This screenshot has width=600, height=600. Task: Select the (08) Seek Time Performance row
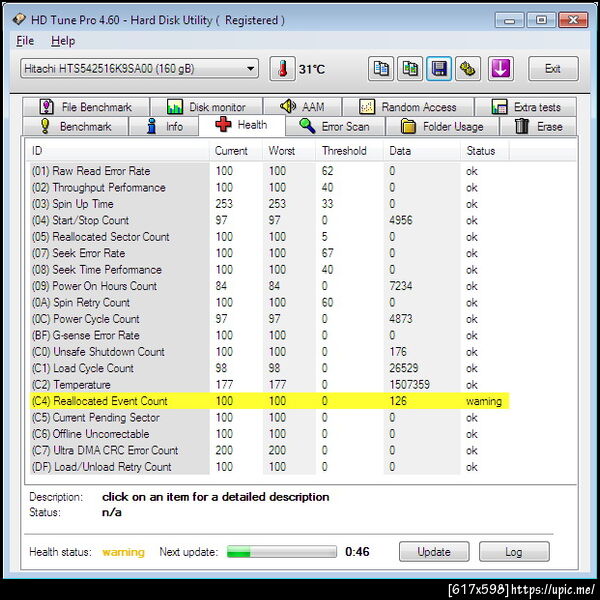click(x=270, y=270)
